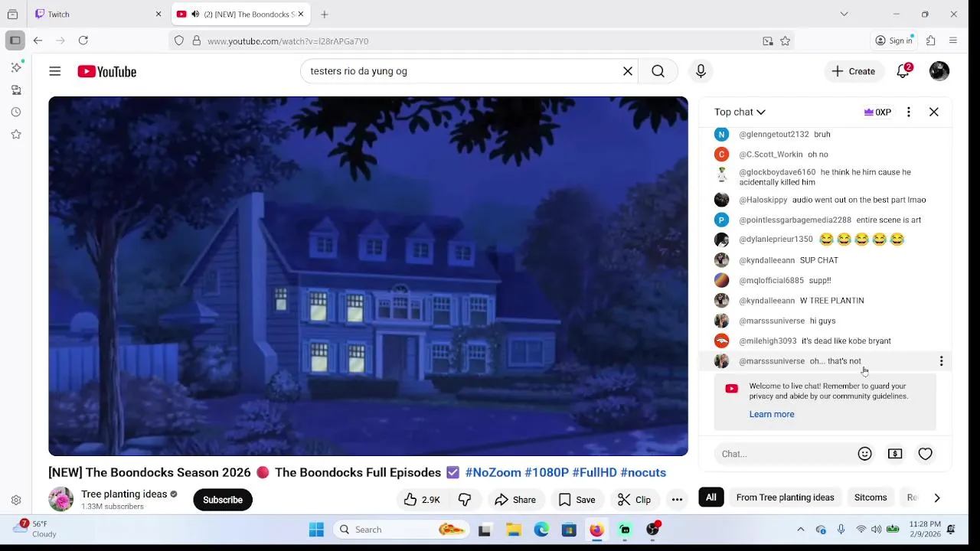
Task: Open File Explorer from taskbar
Action: point(514,530)
